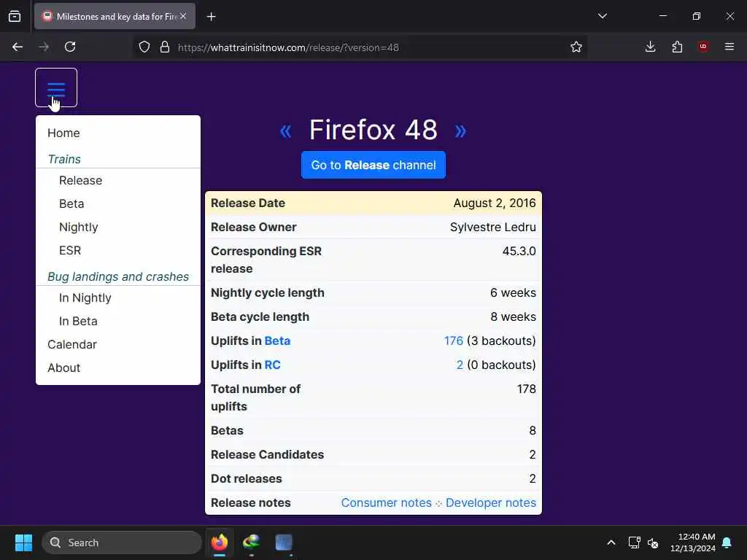Go to previous Firefox version arrow
The height and width of the screenshot is (560, 747).
[286, 131]
